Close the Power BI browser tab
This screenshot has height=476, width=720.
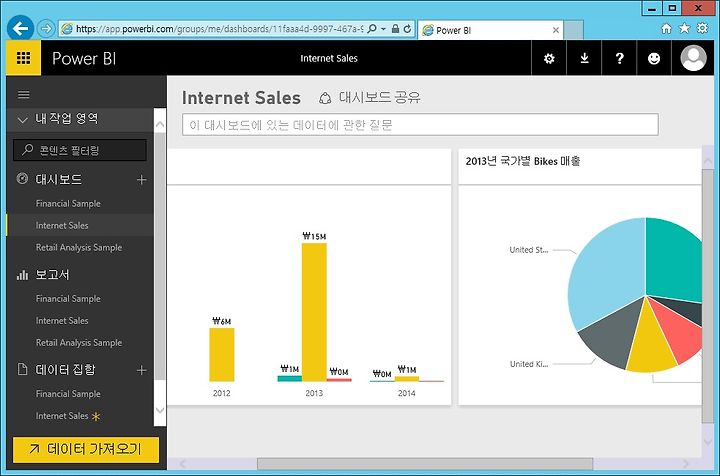(x=556, y=30)
